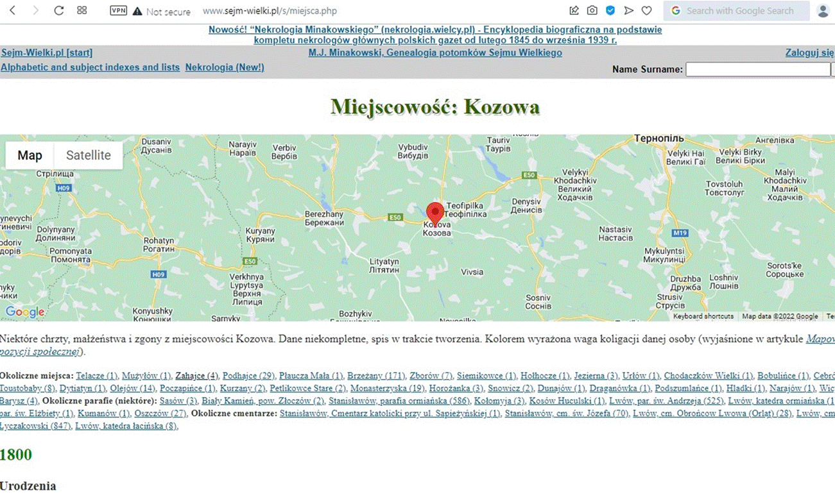The width and height of the screenshot is (835, 504).
Task: Open Lwów, katedra łacińska (8) link
Action: point(126,426)
